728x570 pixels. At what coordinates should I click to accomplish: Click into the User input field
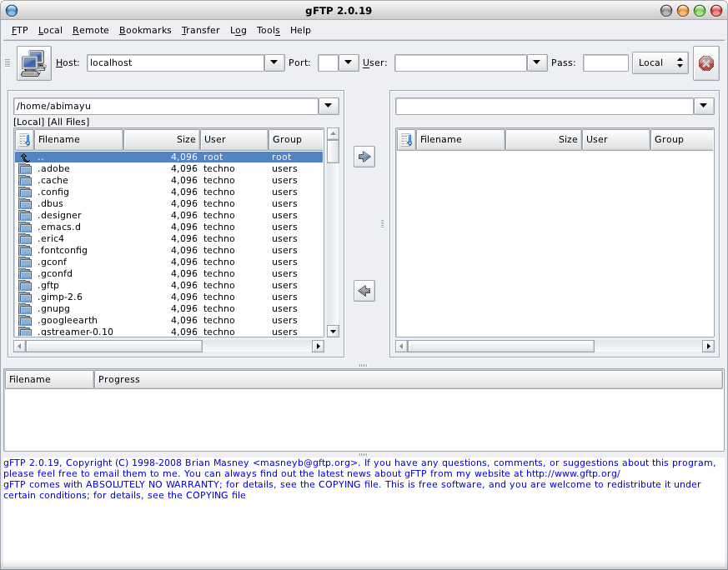(x=460, y=63)
